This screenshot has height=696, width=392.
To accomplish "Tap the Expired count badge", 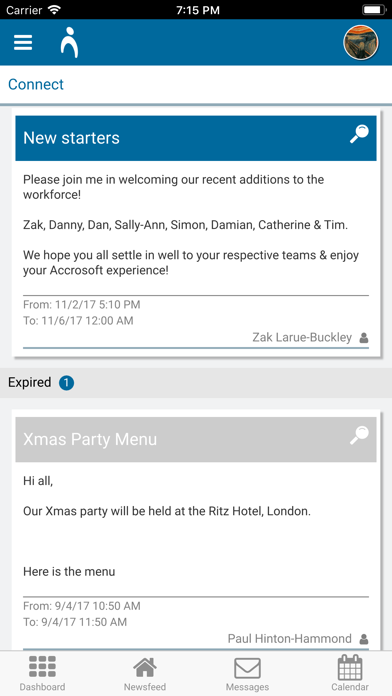I will [67, 383].
